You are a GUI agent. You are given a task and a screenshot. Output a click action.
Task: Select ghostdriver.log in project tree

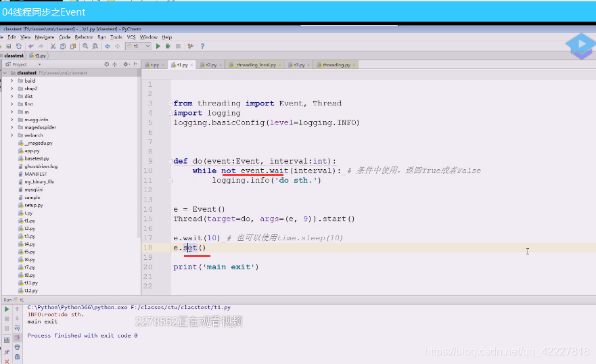(x=41, y=166)
